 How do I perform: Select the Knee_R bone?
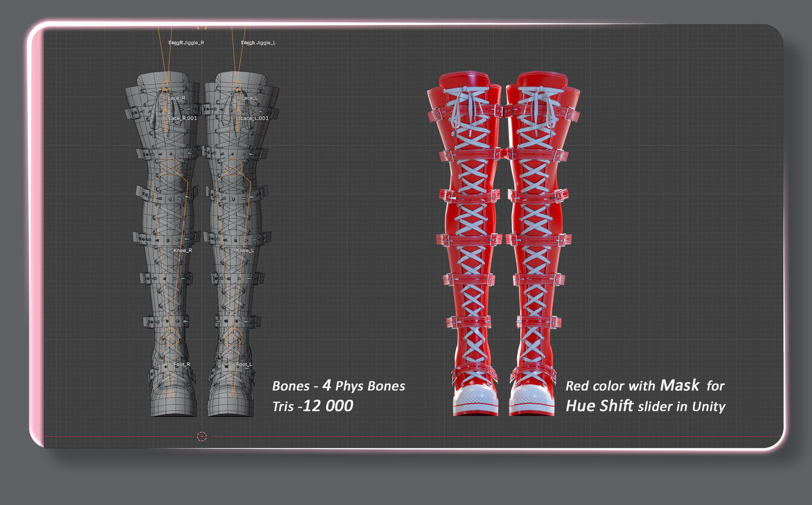[182, 250]
